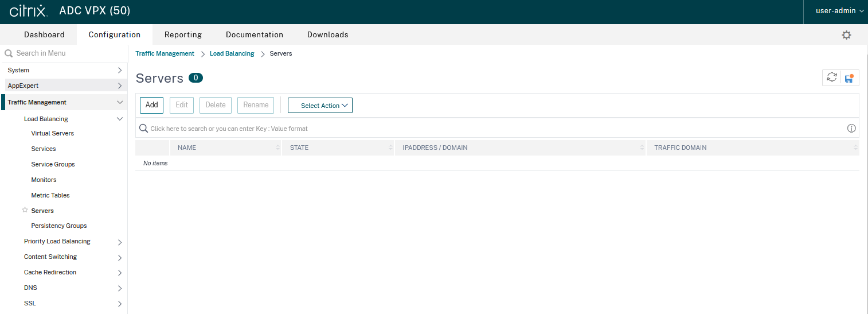Follow the Traffic Management breadcrumb link
Viewport: 868px width, 314px height.
click(165, 53)
